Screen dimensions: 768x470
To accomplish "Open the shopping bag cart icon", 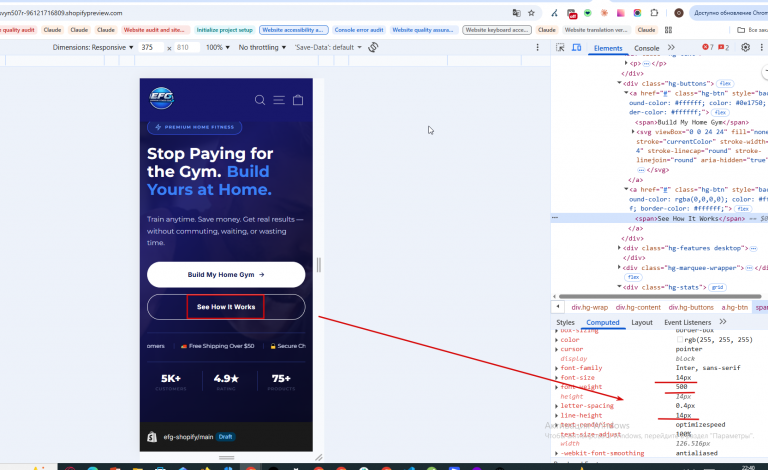I will pyautogui.click(x=298, y=100).
